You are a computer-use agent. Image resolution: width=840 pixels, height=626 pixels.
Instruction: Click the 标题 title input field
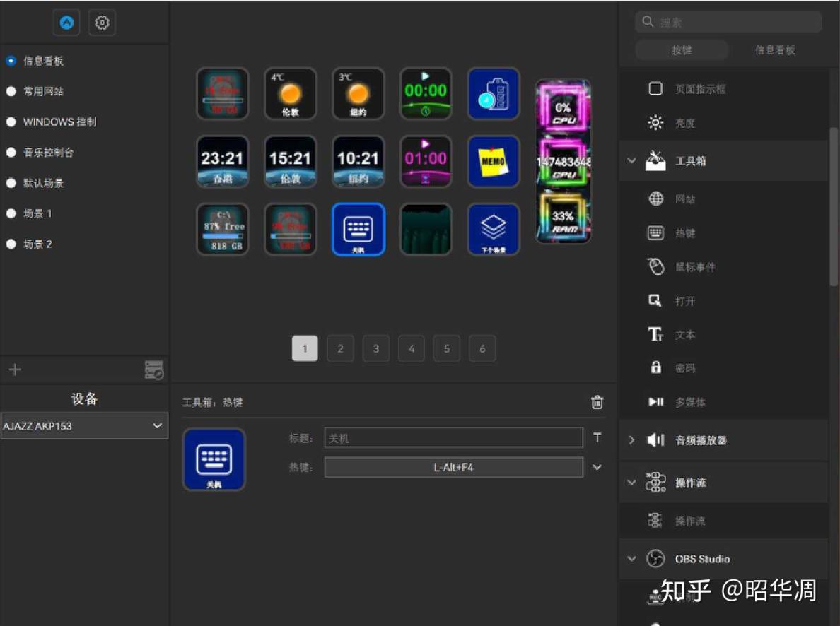click(x=454, y=438)
